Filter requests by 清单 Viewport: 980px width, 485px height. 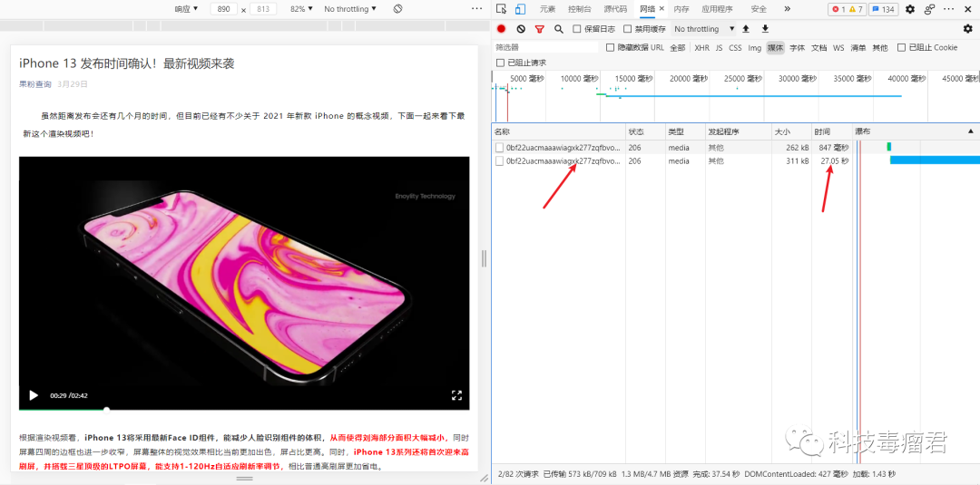(x=858, y=47)
